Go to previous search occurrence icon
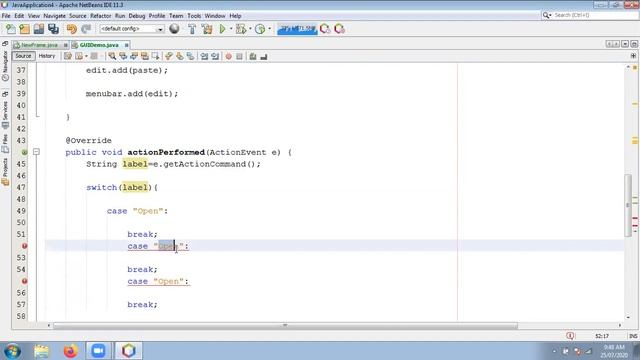Image resolution: width=640 pixels, height=360 pixels. click(x=123, y=56)
